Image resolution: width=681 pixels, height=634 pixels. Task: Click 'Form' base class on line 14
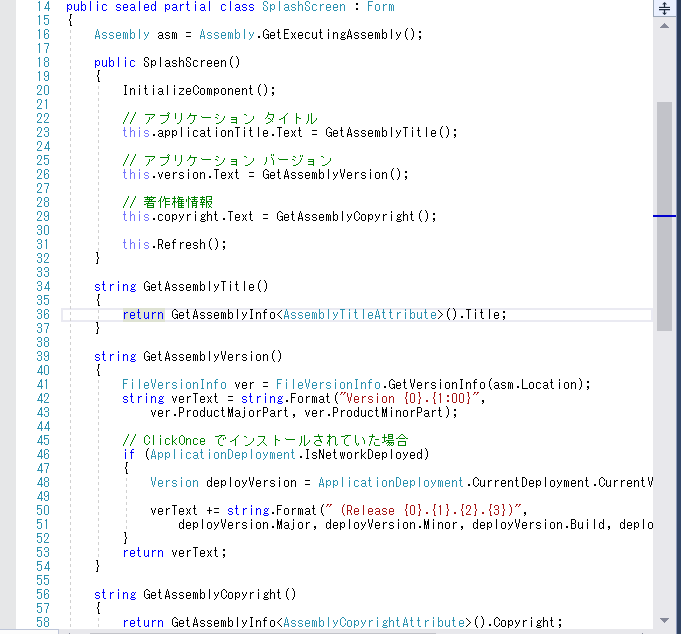pyautogui.click(x=380, y=7)
